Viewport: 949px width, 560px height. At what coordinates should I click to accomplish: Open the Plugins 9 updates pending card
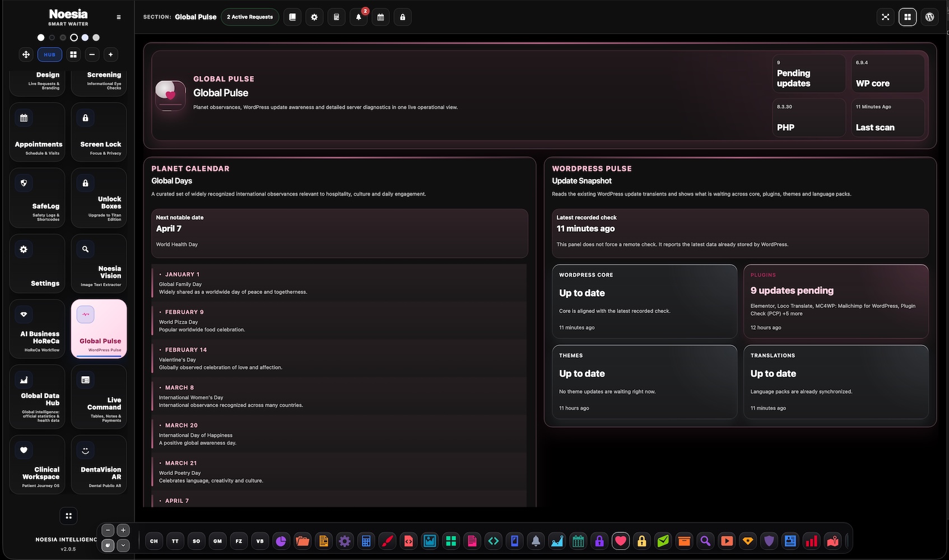coord(836,301)
